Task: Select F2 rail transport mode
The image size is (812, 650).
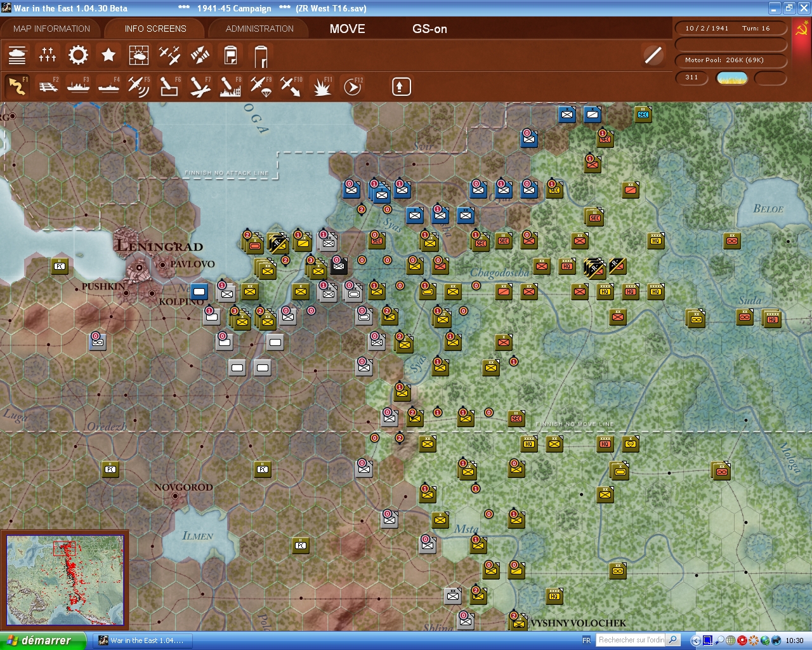Action: tap(48, 86)
